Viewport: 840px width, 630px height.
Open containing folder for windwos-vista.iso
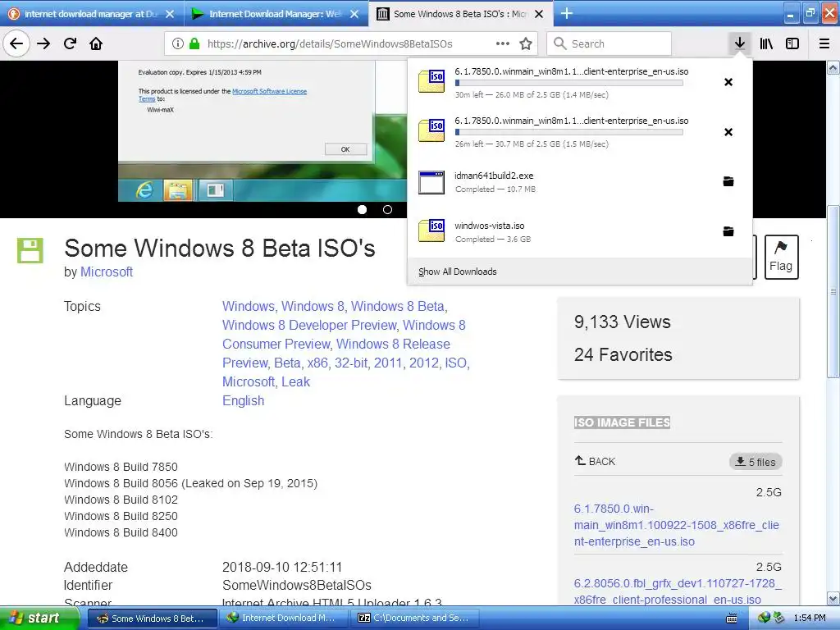click(x=728, y=231)
